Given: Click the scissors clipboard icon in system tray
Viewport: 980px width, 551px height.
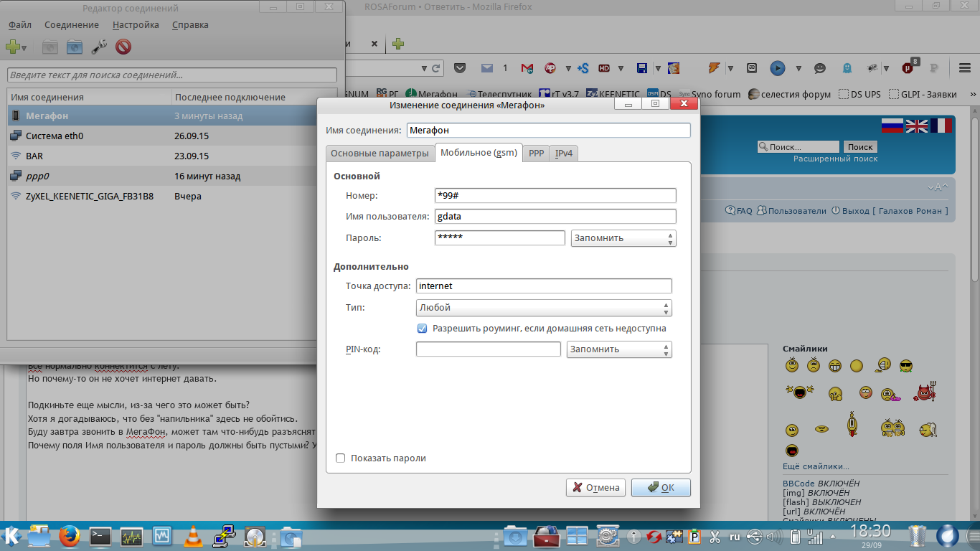Looking at the screenshot, I should click(x=715, y=537).
